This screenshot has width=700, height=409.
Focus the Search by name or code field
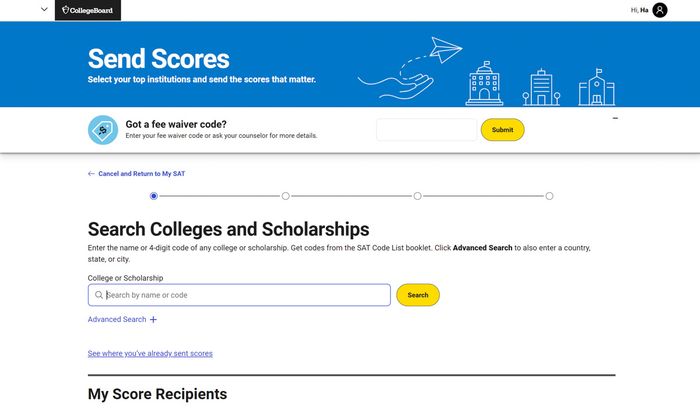click(239, 295)
